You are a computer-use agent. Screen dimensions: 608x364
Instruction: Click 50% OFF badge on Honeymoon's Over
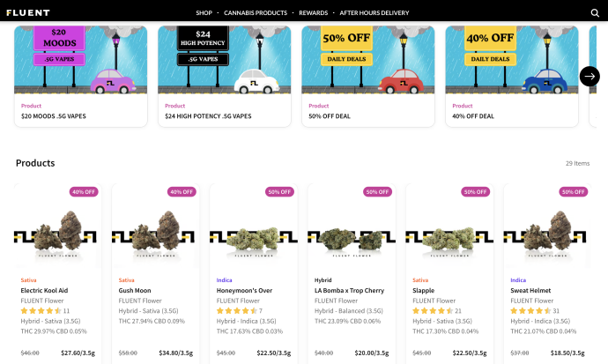point(279,192)
